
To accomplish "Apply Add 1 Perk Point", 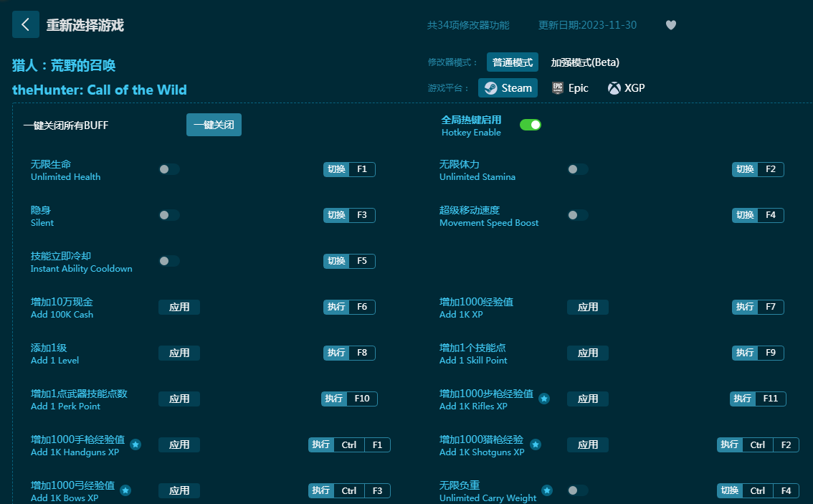I will (179, 399).
